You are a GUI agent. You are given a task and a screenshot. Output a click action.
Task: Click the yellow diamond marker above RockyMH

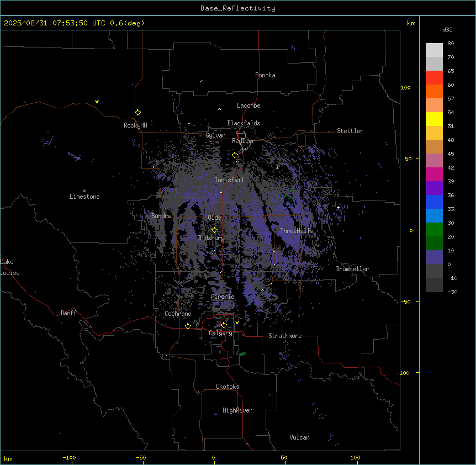coord(138,113)
